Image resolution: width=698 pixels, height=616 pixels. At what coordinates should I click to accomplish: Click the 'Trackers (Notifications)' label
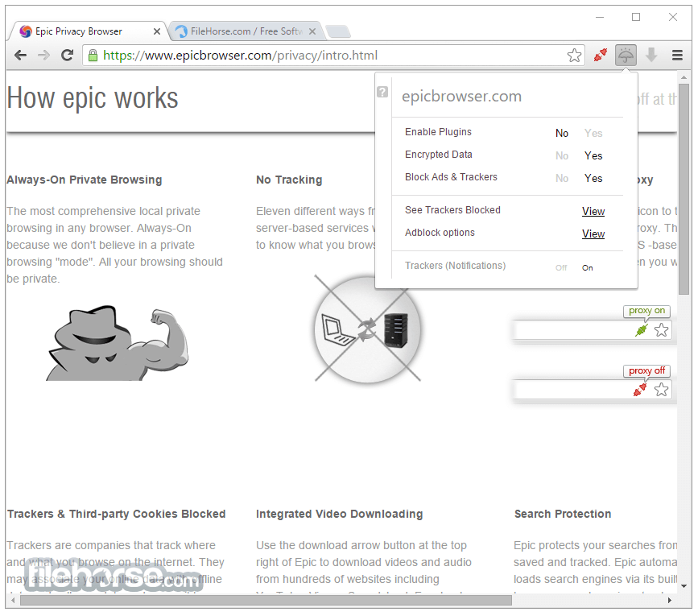[x=455, y=266]
